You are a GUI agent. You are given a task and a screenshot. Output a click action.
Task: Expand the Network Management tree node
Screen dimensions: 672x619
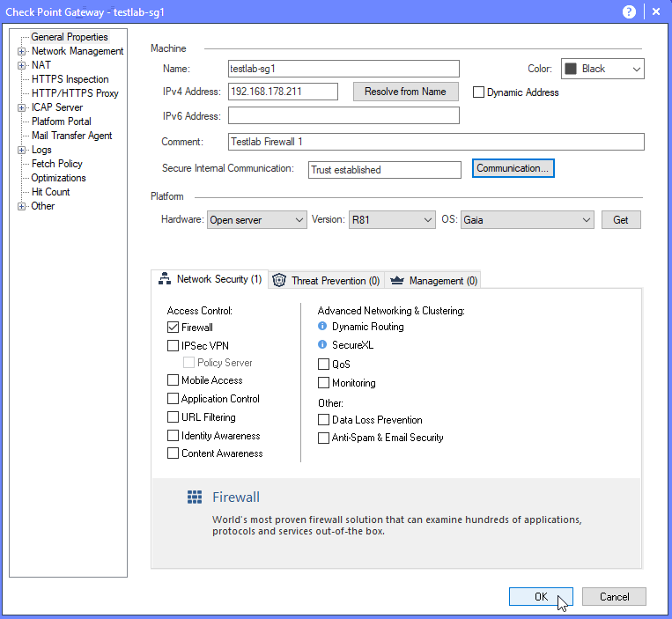point(21,51)
